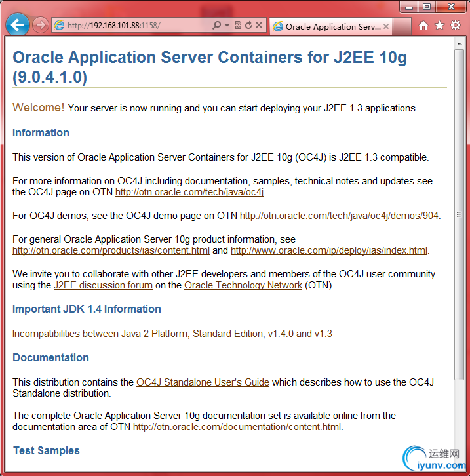The height and width of the screenshot is (476, 470).
Task: Click the Internet Explorer page icon in address bar
Action: [x=59, y=25]
